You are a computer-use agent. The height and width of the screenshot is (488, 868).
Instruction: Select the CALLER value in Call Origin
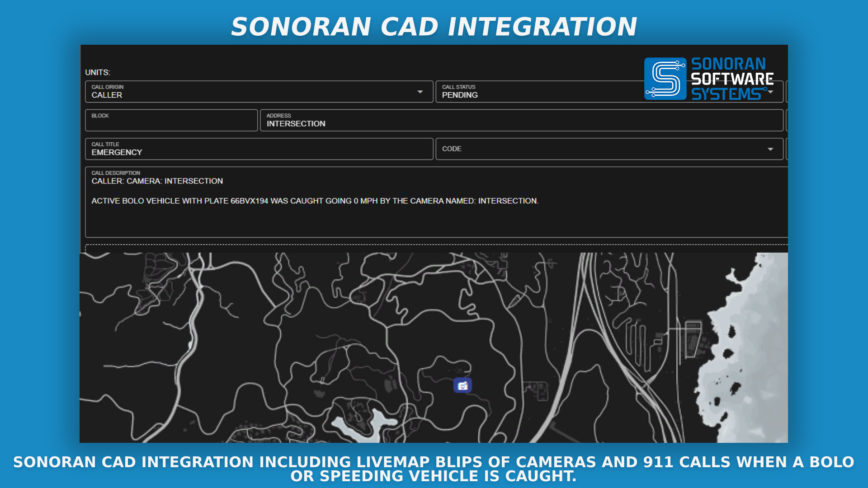pos(107,95)
